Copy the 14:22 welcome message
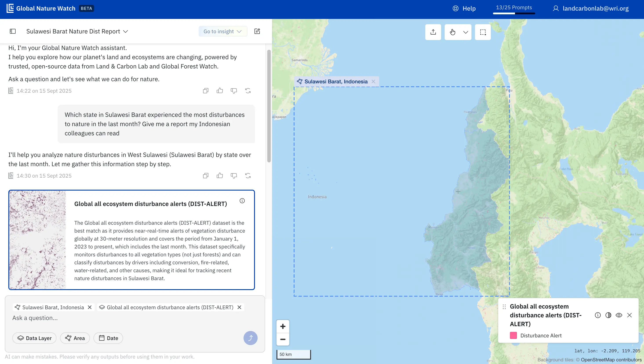The height and width of the screenshot is (364, 644). tap(206, 91)
